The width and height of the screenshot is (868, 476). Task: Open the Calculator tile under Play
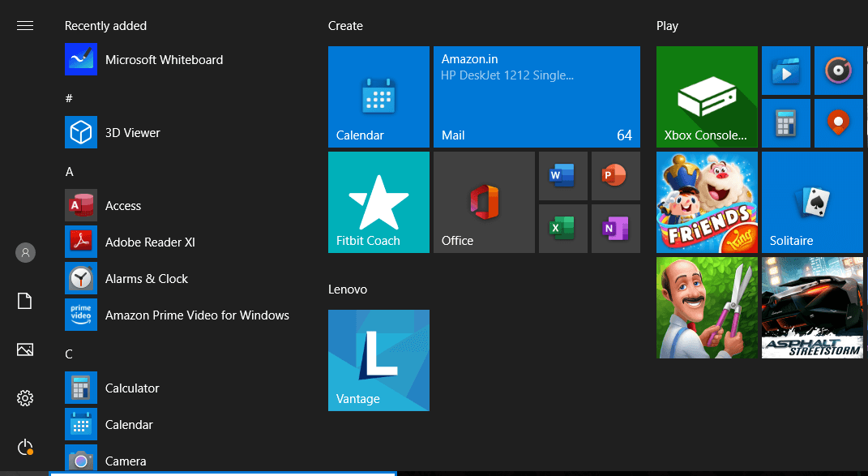pos(785,122)
